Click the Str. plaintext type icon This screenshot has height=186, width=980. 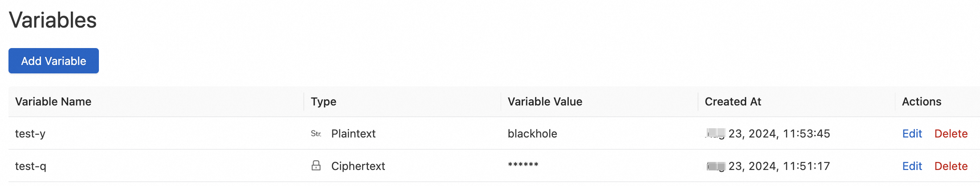316,133
